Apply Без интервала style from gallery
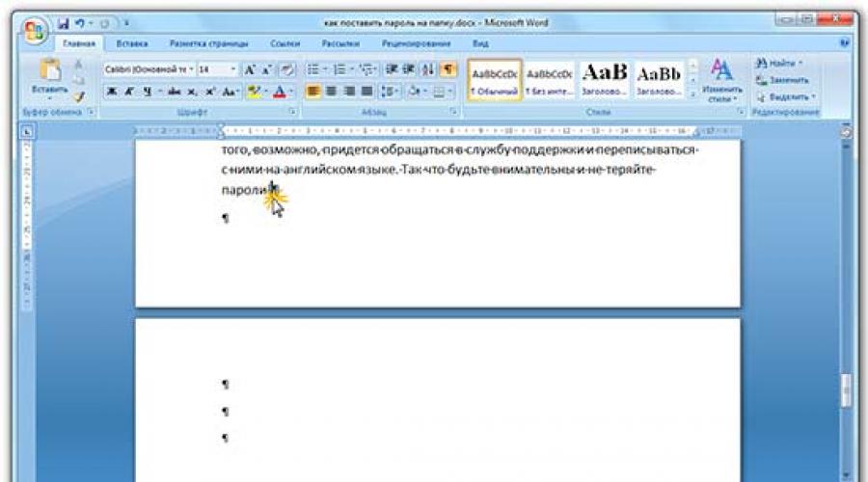This screenshot has width=868, height=482. click(x=549, y=80)
